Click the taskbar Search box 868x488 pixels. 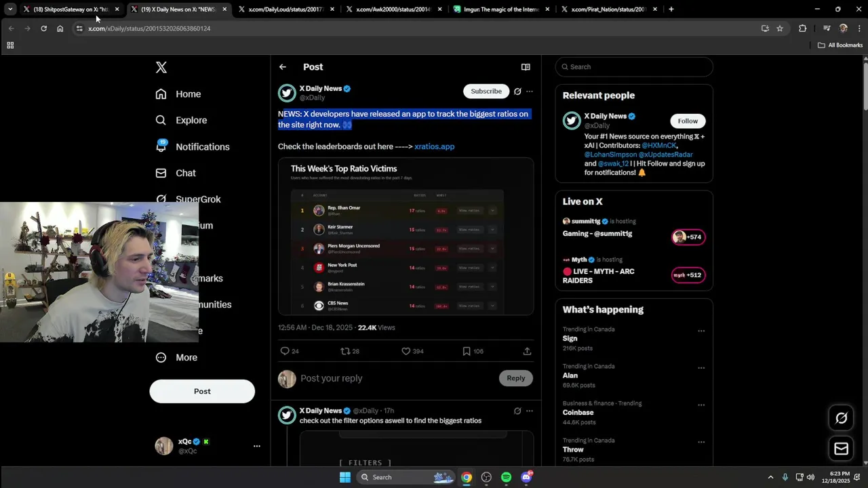[x=406, y=477]
